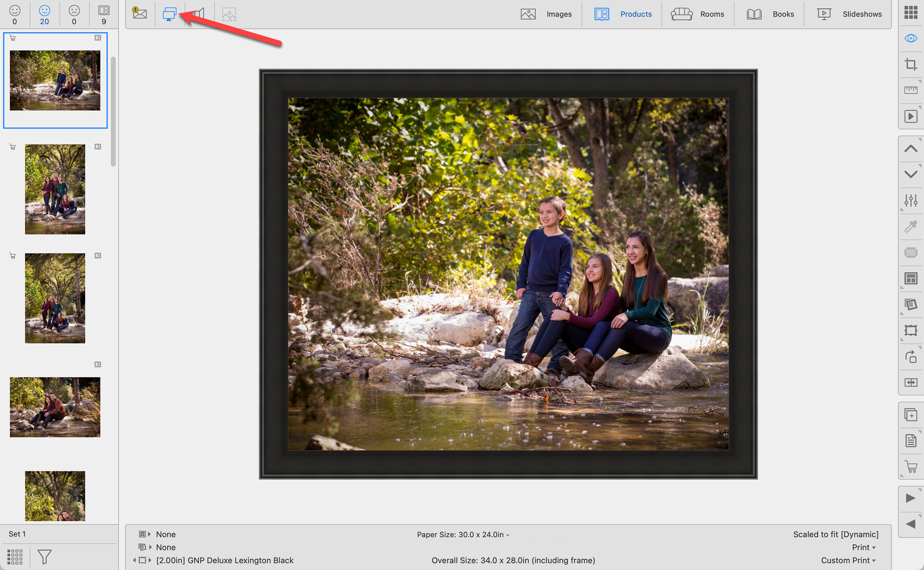Image resolution: width=924 pixels, height=570 pixels.
Task: Click the ruler measurement icon
Action: click(910, 90)
